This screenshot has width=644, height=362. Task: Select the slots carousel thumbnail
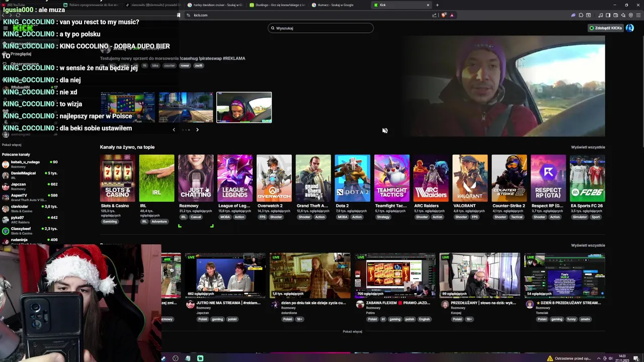[x=128, y=107]
